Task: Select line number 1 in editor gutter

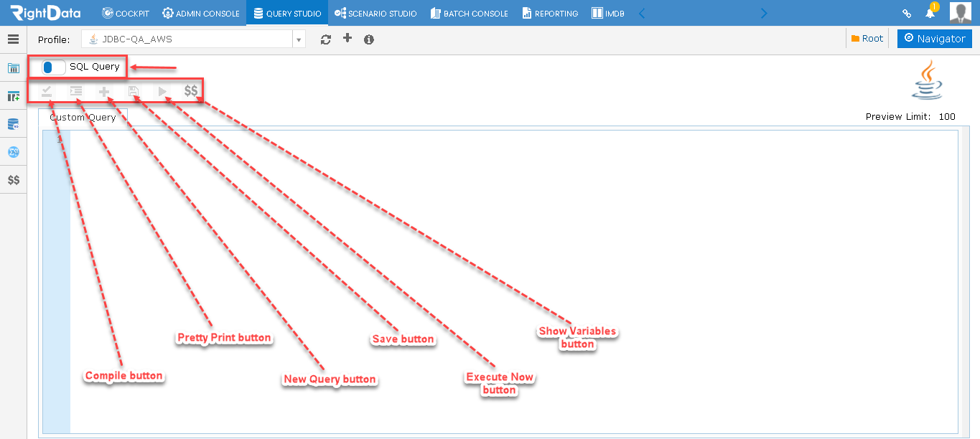Action: pos(60,139)
